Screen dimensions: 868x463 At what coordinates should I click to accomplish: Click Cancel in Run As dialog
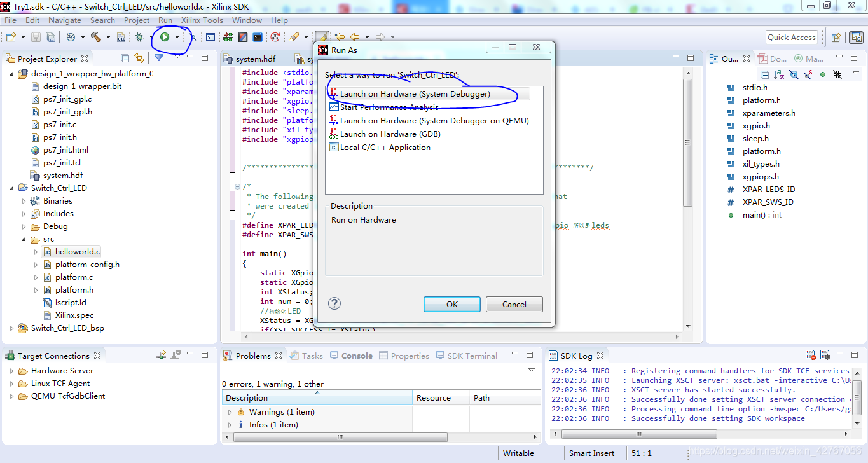[514, 304]
